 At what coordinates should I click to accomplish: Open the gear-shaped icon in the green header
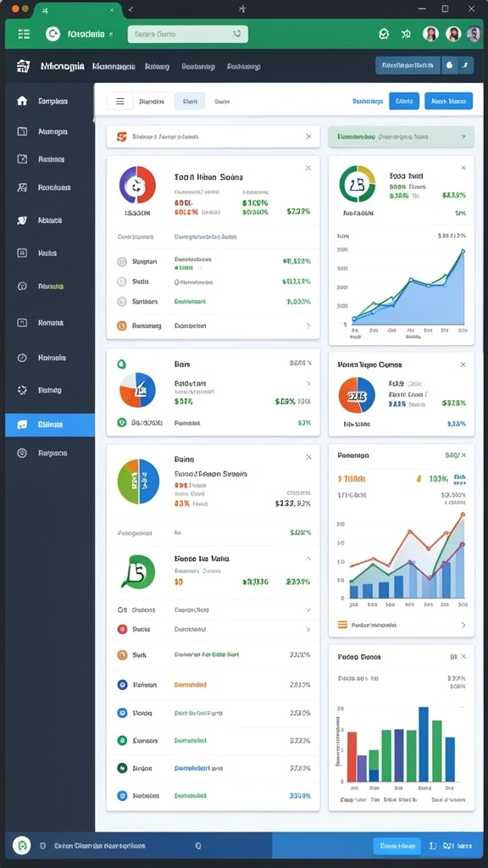pyautogui.click(x=384, y=34)
